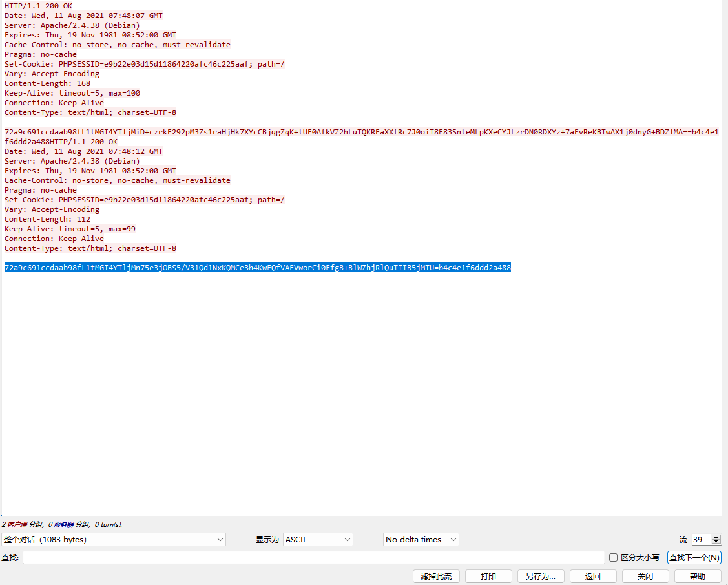Image resolution: width=728 pixels, height=585 pixels.
Task: Increment the 流 stream number stepper up
Action: [x=716, y=537]
